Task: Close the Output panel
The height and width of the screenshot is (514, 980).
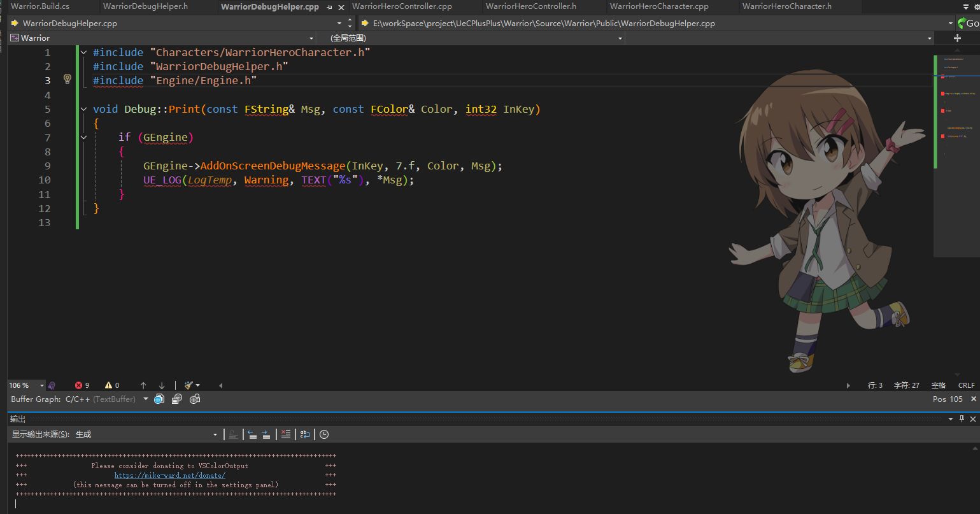Action: pos(972,418)
